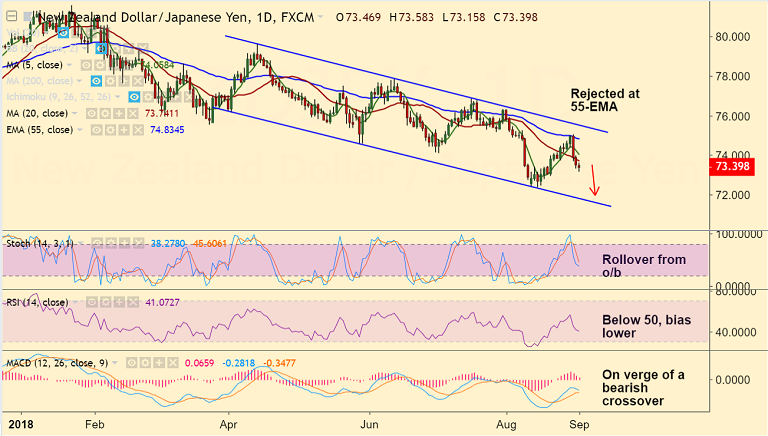The width and height of the screenshot is (768, 436).
Task: Expand the Ichimoku dropdown arrow
Action: [x=118, y=97]
